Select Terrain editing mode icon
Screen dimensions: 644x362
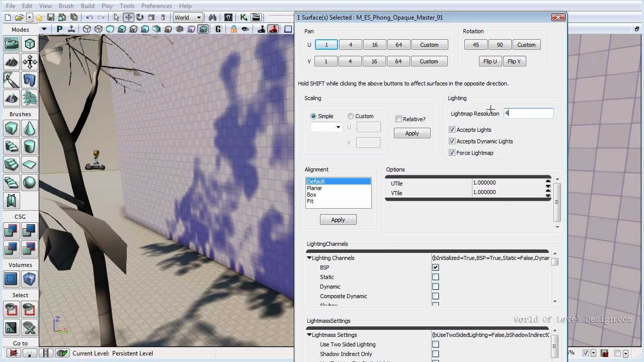pyautogui.click(x=11, y=62)
